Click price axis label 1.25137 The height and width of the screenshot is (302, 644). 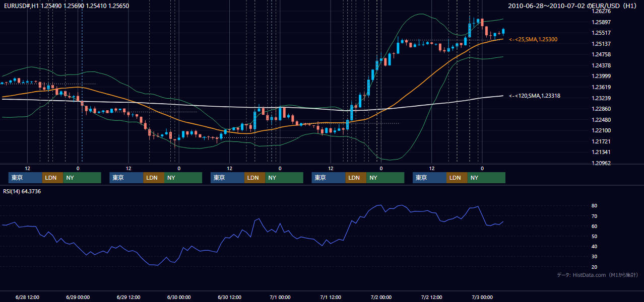tap(601, 44)
